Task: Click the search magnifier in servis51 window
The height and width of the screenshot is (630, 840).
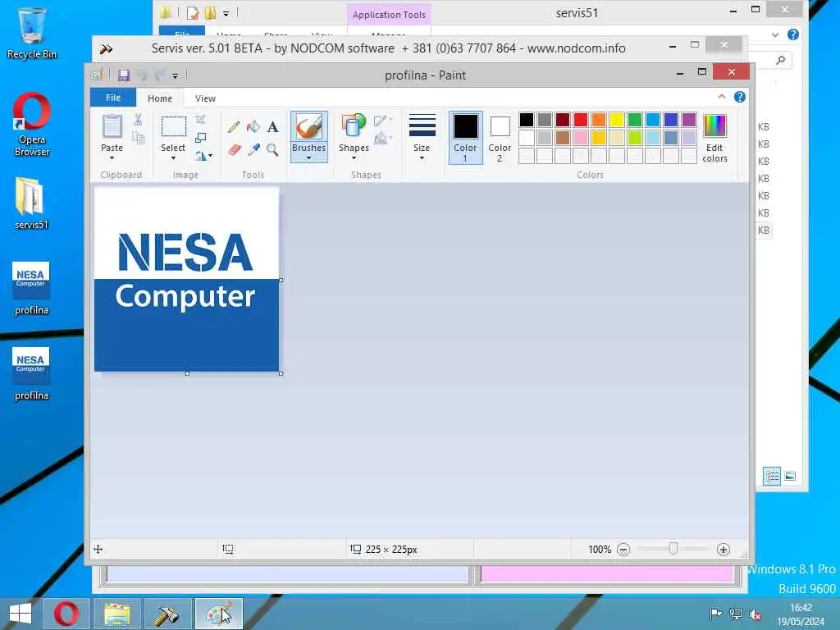Action: coord(780,60)
